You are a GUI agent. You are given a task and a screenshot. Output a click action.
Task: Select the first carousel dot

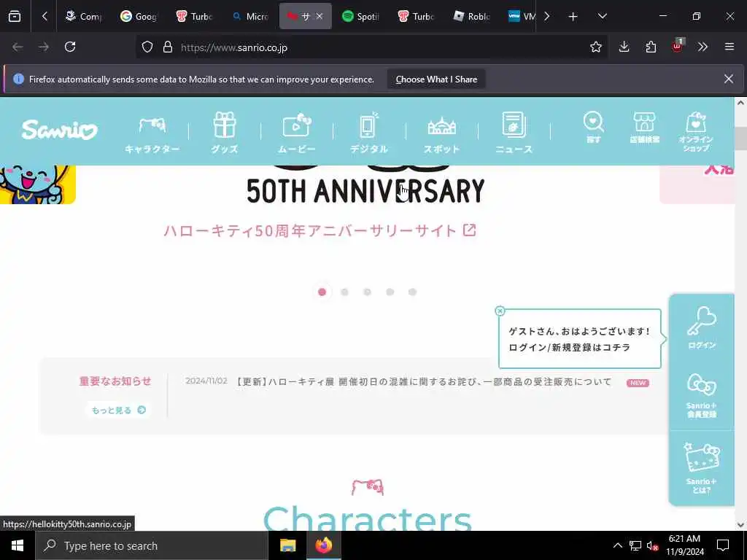coord(322,292)
